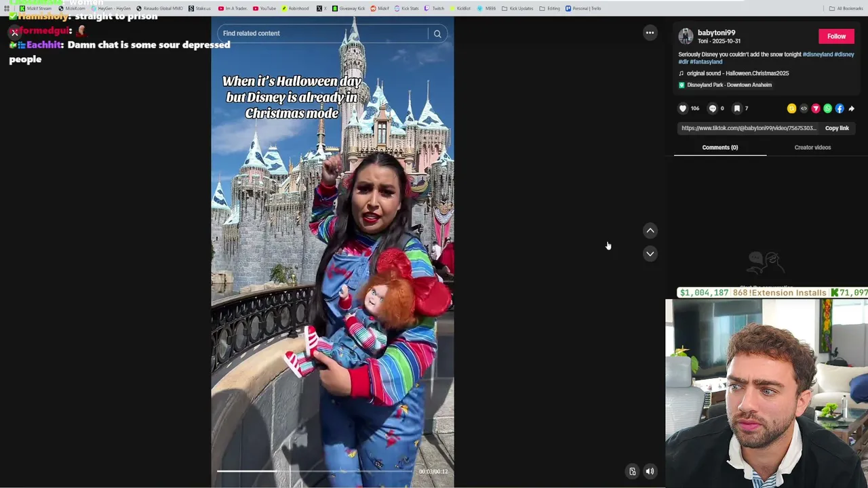Focus the 'Find related content' search field

point(324,33)
